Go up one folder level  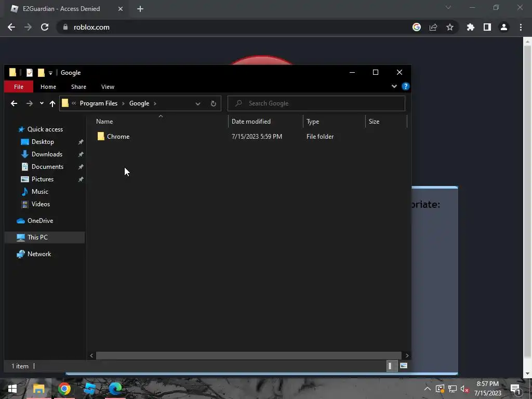(52, 103)
